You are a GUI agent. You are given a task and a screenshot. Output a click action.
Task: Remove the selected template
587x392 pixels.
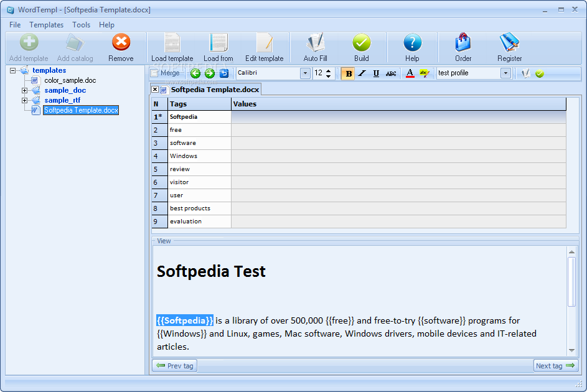tap(121, 48)
